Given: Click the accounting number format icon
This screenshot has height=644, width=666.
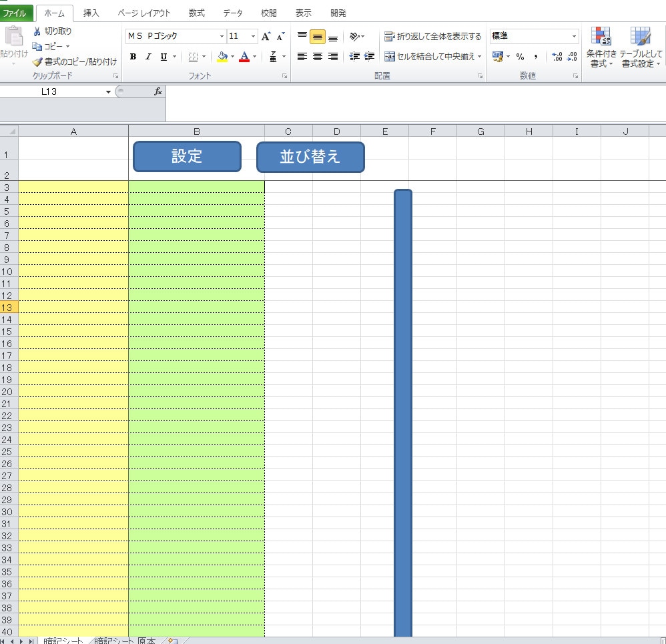Looking at the screenshot, I should click(497, 57).
